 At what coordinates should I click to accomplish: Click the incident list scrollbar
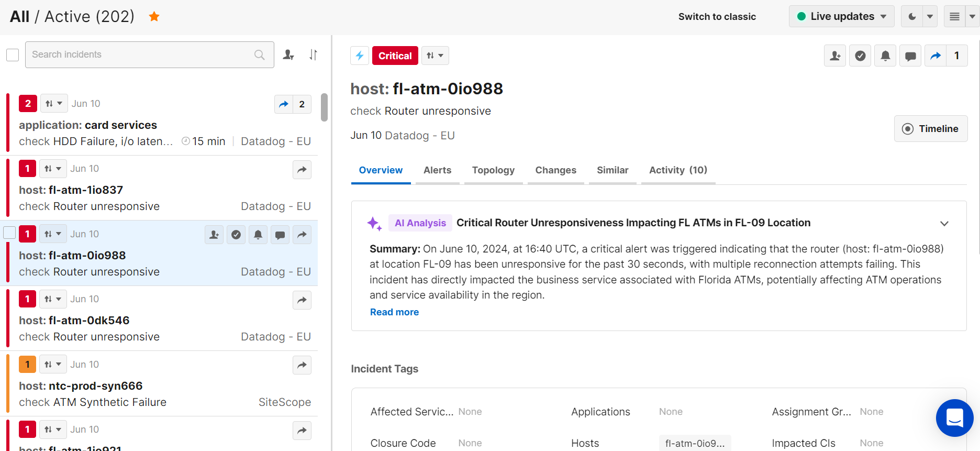[x=324, y=107]
